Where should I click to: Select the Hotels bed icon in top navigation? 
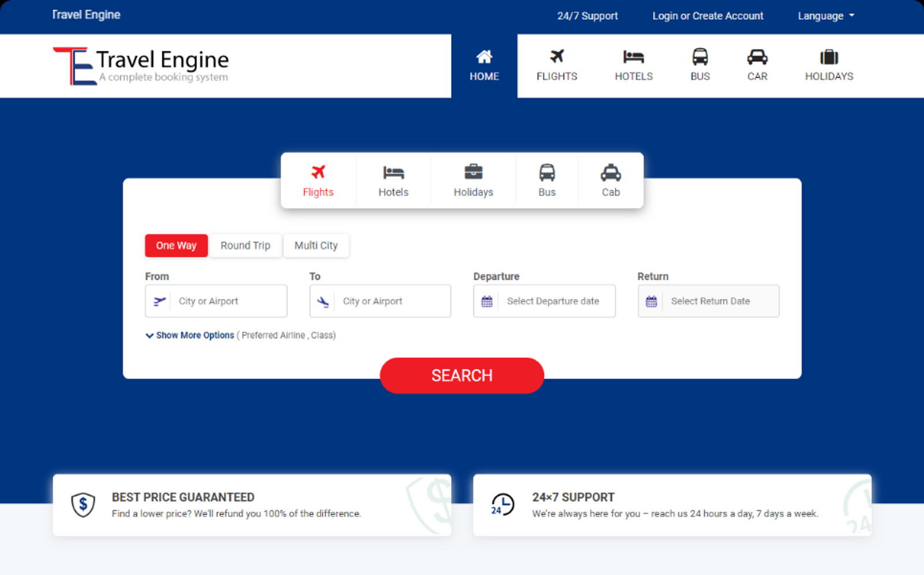click(634, 57)
